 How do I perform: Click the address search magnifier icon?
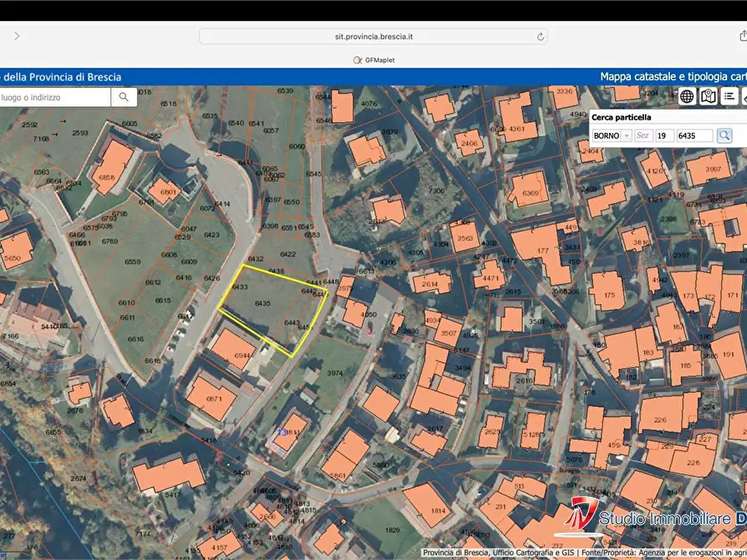[124, 97]
